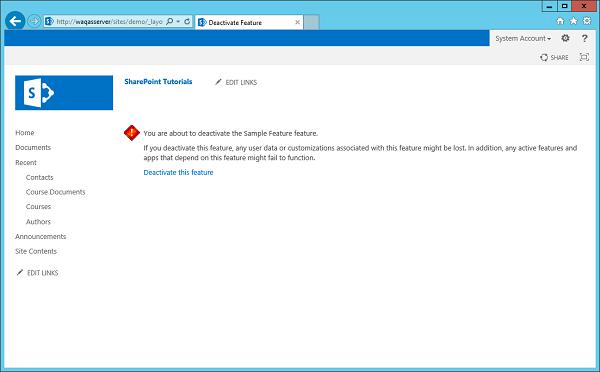Click the browser back arrow button
The width and height of the screenshot is (600, 372).
click(x=15, y=21)
